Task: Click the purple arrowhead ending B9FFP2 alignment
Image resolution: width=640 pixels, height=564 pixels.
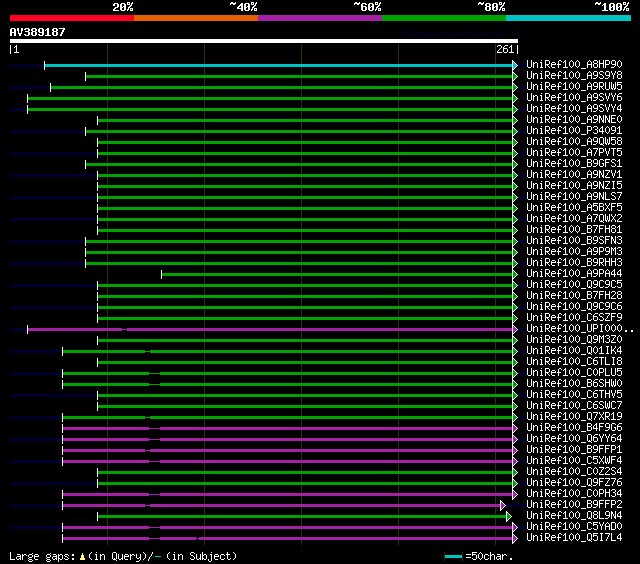Action: click(503, 506)
